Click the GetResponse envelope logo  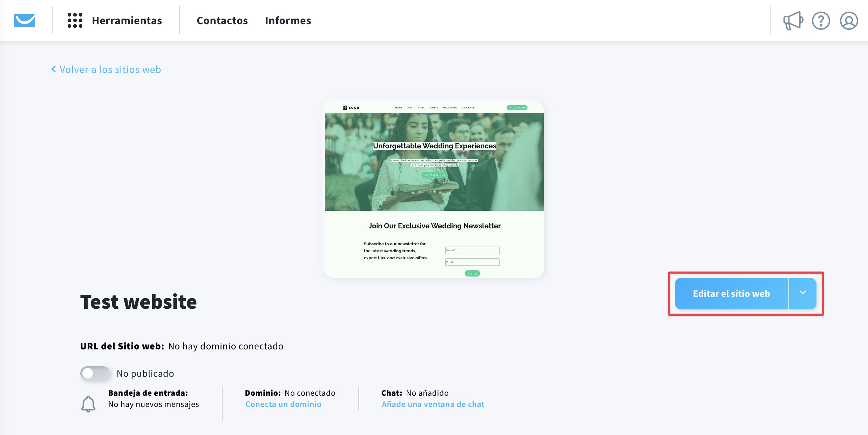tap(25, 20)
